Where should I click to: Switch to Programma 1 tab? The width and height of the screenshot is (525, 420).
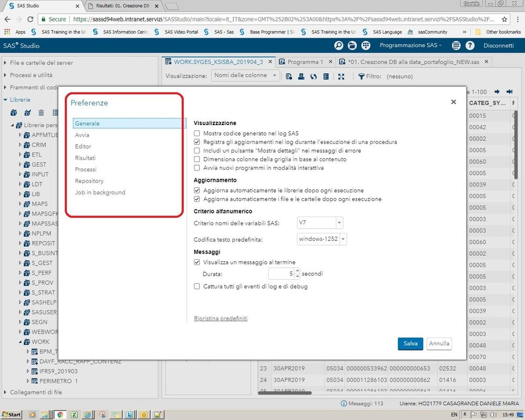tap(305, 62)
